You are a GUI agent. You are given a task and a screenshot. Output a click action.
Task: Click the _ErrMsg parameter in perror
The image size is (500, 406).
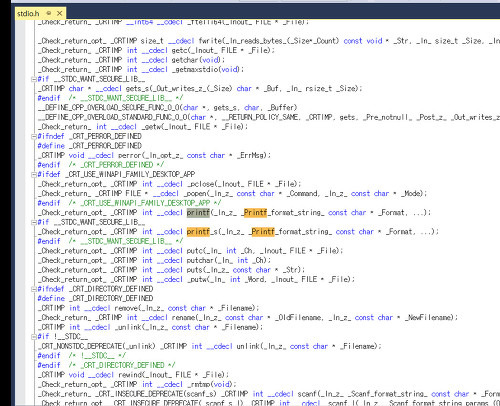(x=251, y=155)
